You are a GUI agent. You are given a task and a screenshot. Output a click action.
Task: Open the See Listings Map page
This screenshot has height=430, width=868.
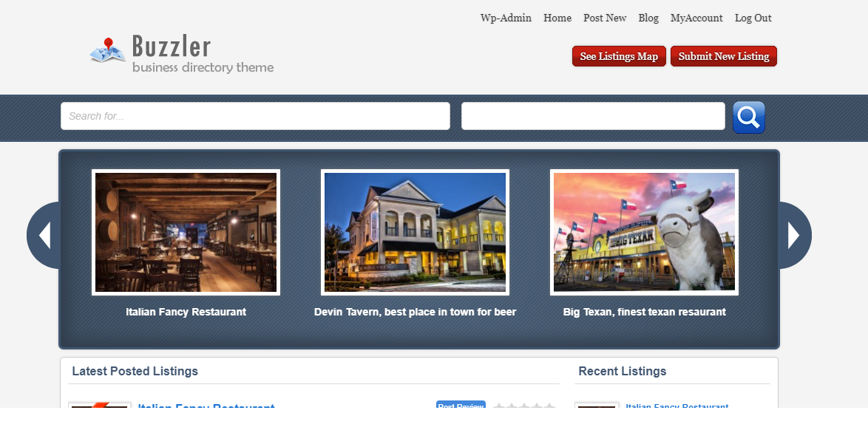pos(618,55)
